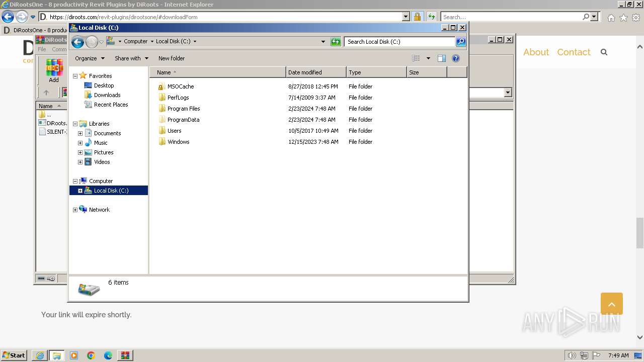Open the About page link
Screen dimensions: 644x362
tap(536, 52)
